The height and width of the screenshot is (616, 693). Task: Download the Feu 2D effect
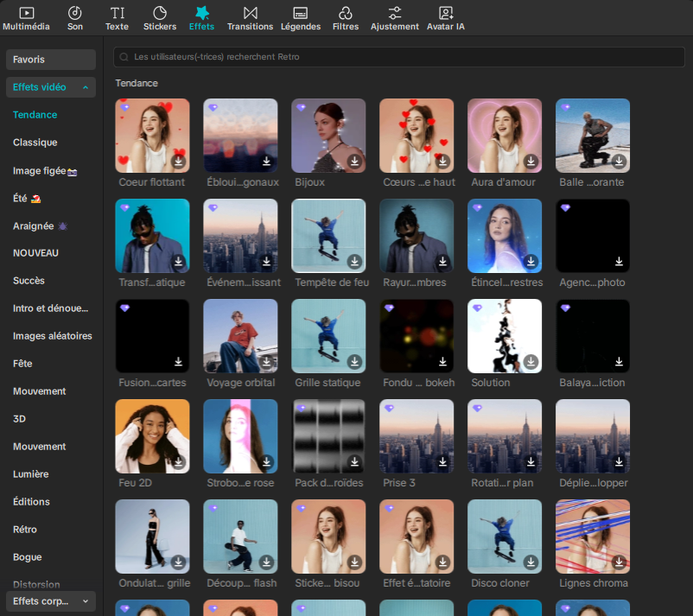click(x=179, y=462)
